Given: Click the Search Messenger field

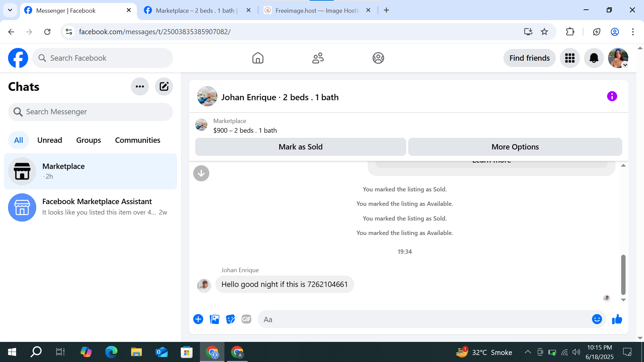Looking at the screenshot, I should (91, 112).
